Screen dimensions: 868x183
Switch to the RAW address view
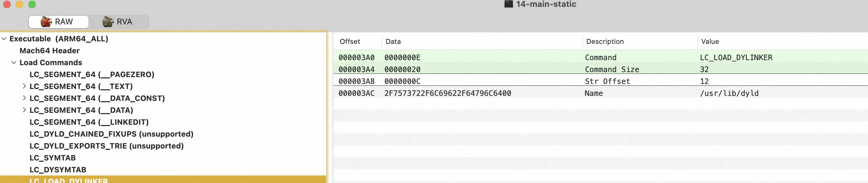coord(59,22)
